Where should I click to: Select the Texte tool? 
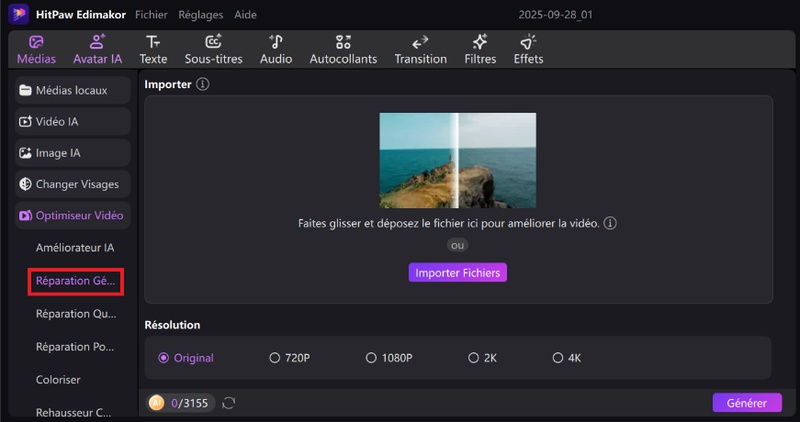pos(153,43)
